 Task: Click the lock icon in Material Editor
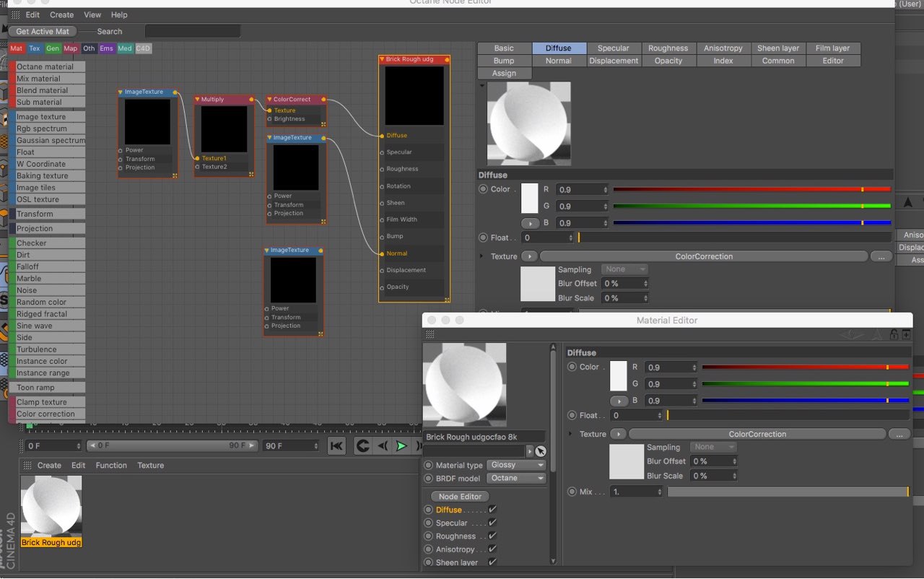pos(894,334)
